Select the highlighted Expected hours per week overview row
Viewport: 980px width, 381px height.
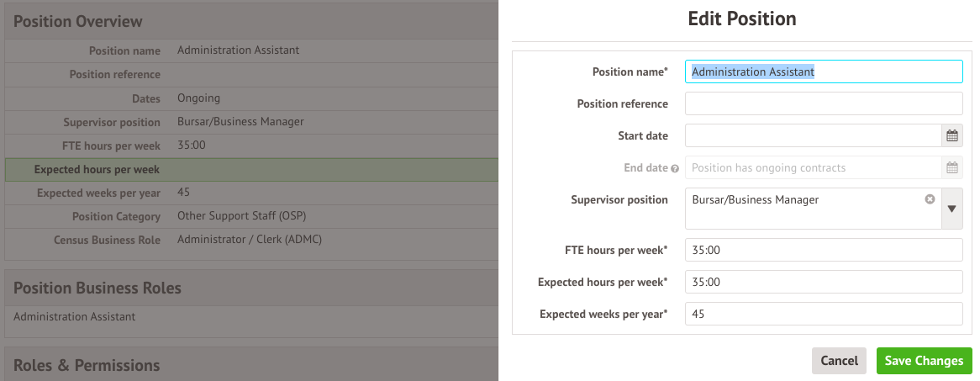tap(251, 169)
